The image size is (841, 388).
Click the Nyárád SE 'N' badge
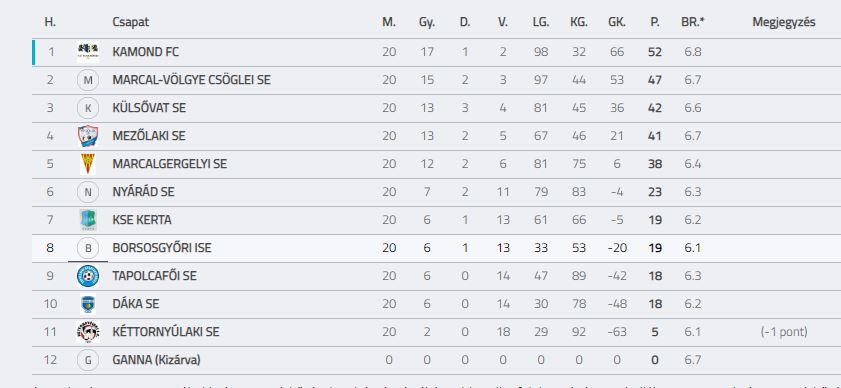[x=88, y=192]
